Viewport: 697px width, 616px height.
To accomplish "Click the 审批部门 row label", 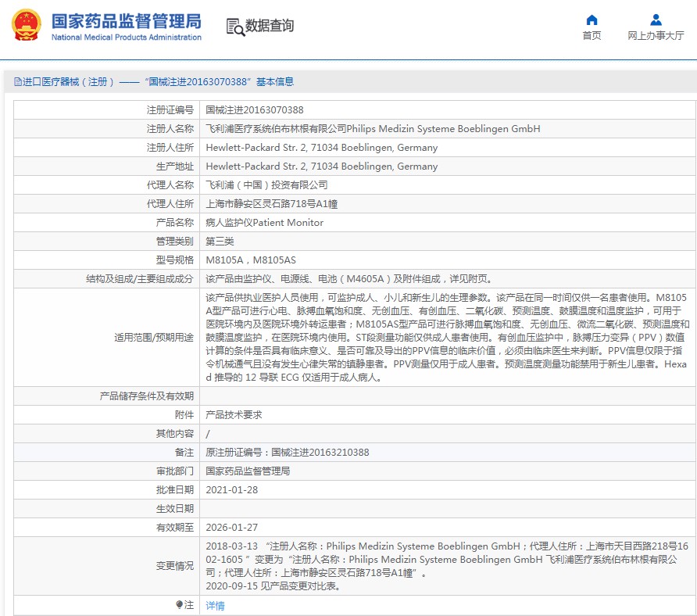I will tap(175, 471).
